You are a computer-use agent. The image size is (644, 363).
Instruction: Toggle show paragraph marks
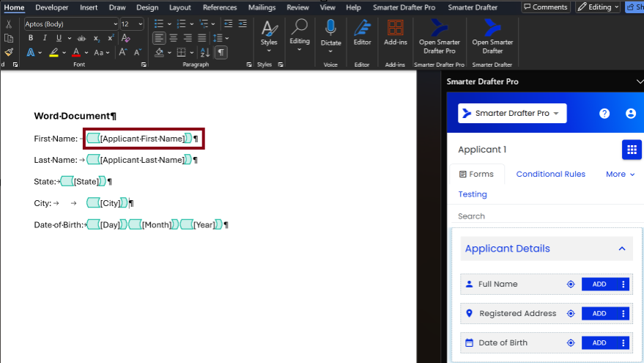point(221,52)
